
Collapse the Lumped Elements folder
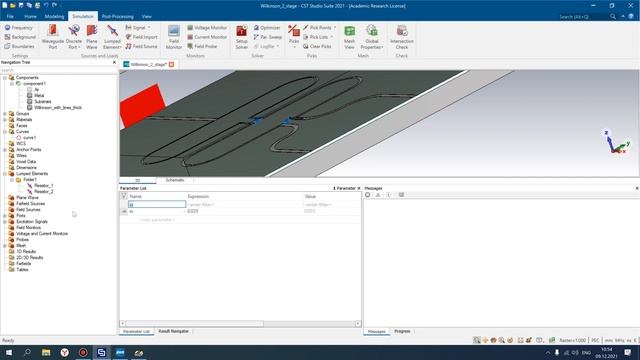click(5, 173)
